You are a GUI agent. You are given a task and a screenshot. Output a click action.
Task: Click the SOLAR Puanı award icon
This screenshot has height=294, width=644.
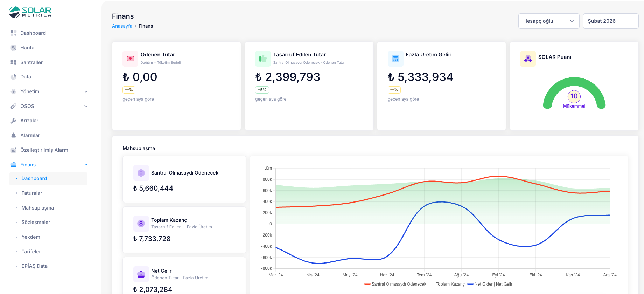point(528,59)
